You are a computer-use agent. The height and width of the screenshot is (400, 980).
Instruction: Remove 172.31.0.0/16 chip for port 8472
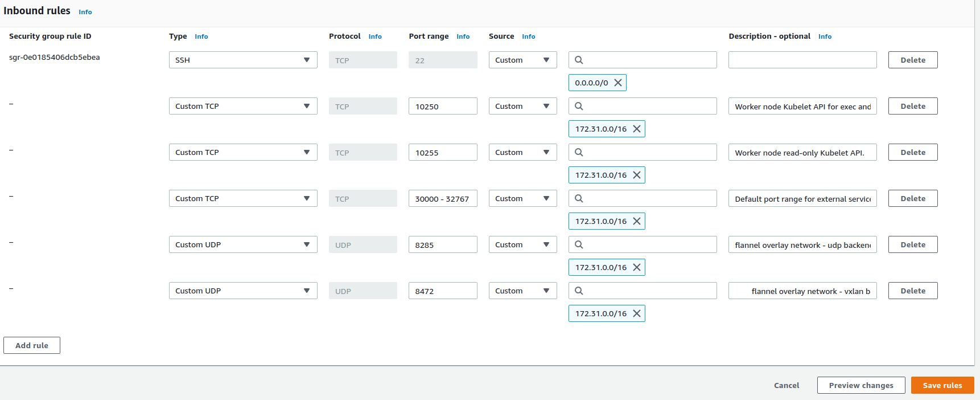coord(636,313)
